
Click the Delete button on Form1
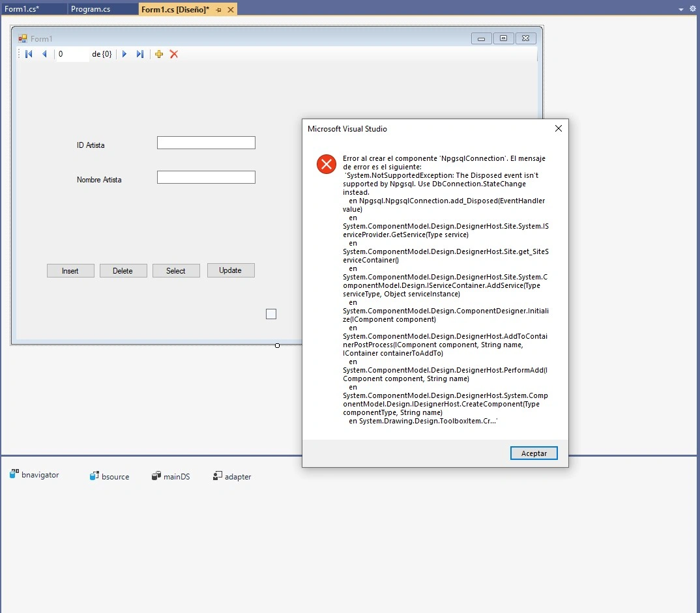click(123, 271)
